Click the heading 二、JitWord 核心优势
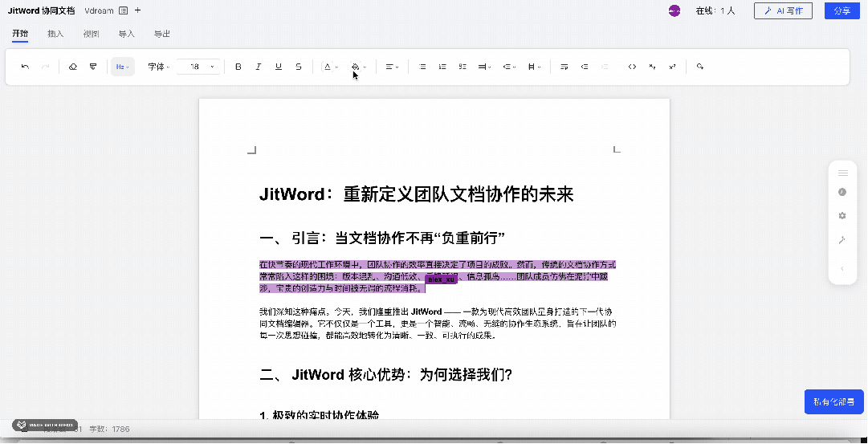This screenshot has width=868, height=444. click(x=386, y=375)
